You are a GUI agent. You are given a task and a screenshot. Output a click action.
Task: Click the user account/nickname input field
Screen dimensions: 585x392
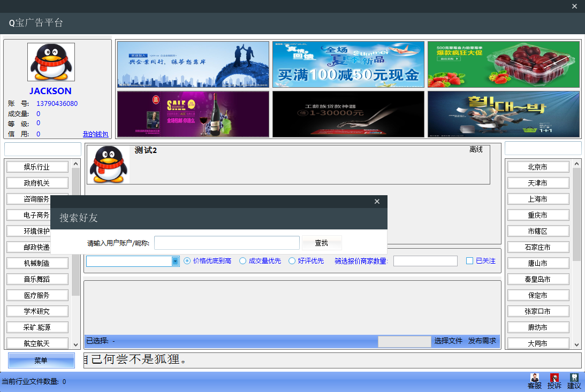pos(226,243)
